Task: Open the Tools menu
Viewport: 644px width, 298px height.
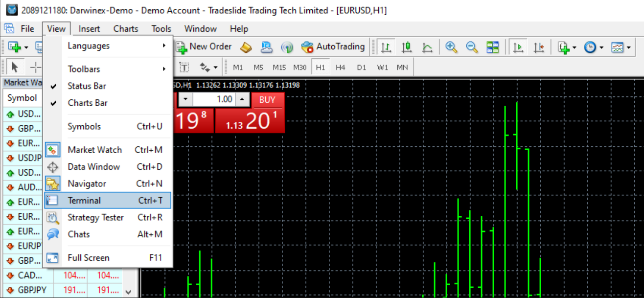Action: (x=161, y=29)
